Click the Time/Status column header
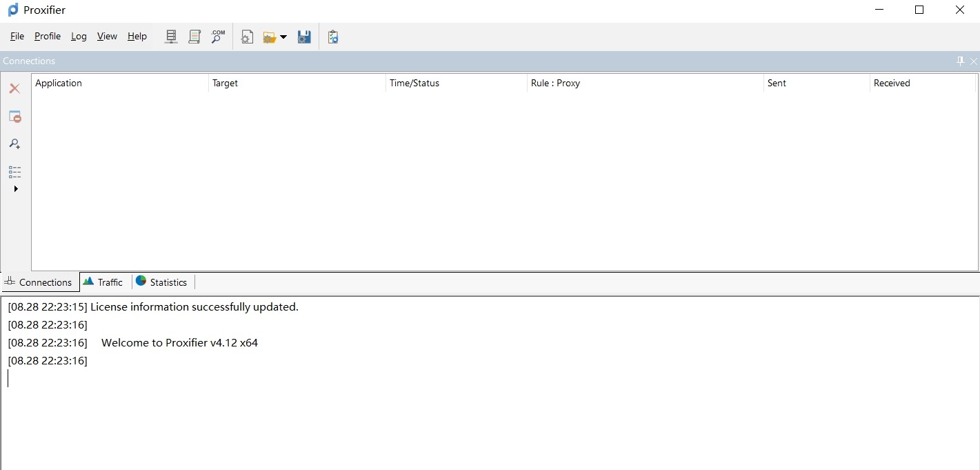This screenshot has width=980, height=470. pyautogui.click(x=414, y=83)
